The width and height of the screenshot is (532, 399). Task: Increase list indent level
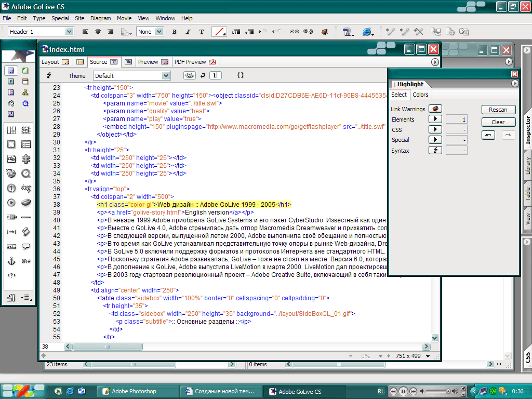[x=263, y=32]
